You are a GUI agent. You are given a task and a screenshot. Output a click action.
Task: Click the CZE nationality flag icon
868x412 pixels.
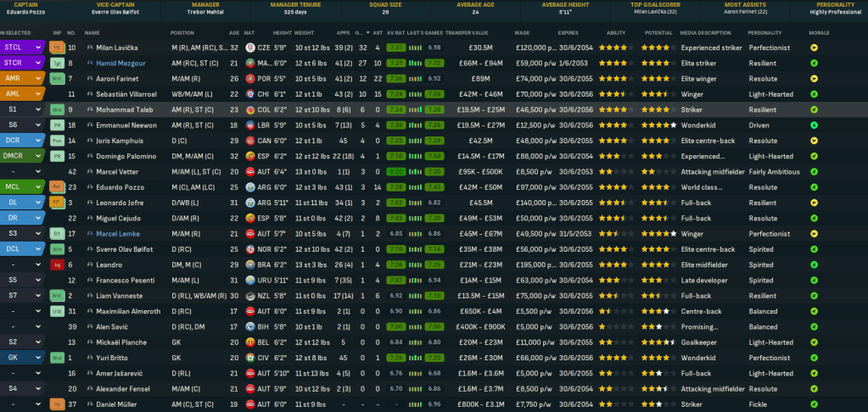coord(249,47)
